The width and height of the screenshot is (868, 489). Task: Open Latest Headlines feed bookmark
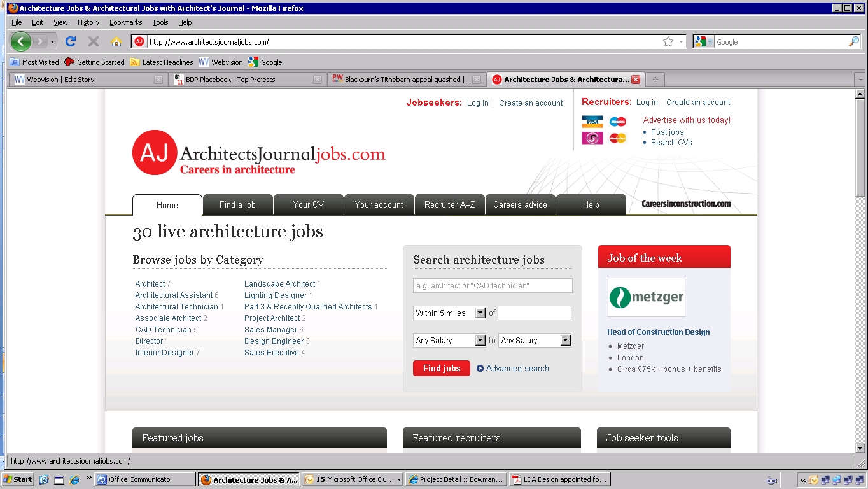coord(161,62)
